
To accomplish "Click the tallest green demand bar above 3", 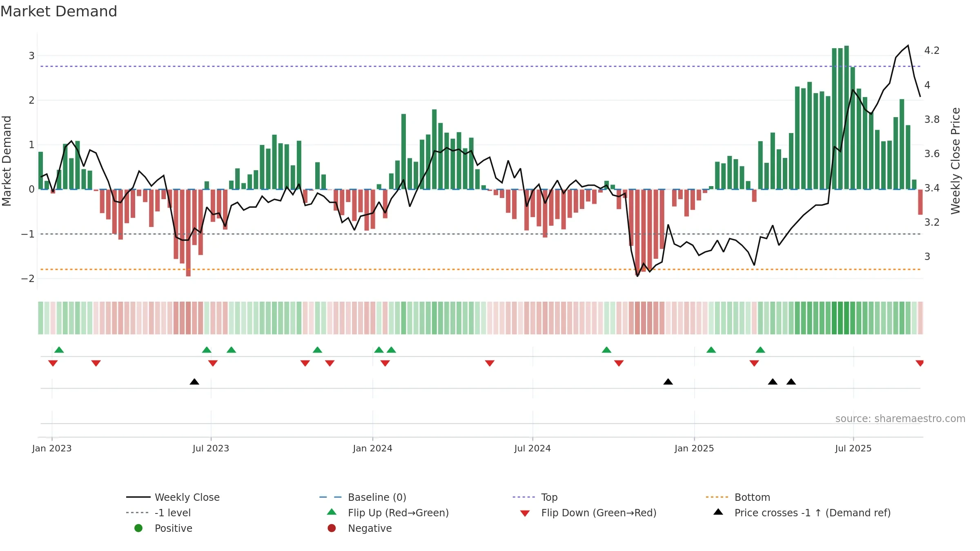I will (x=846, y=118).
